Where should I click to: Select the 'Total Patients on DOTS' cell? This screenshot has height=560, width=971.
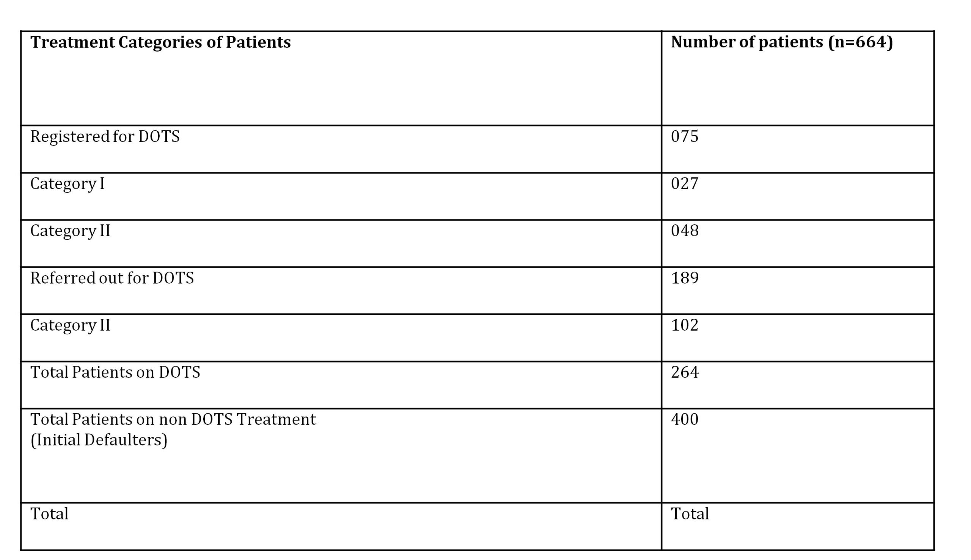[x=115, y=372]
